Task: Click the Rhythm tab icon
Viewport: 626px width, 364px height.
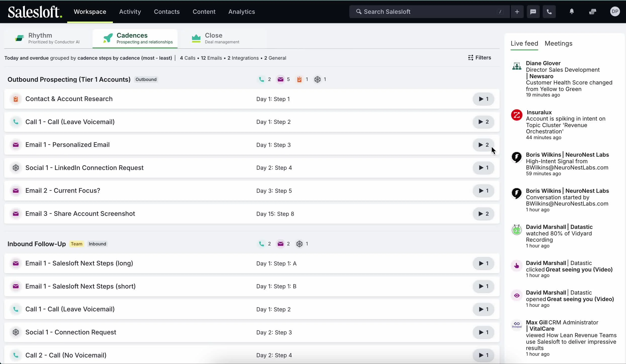Action: point(20,38)
